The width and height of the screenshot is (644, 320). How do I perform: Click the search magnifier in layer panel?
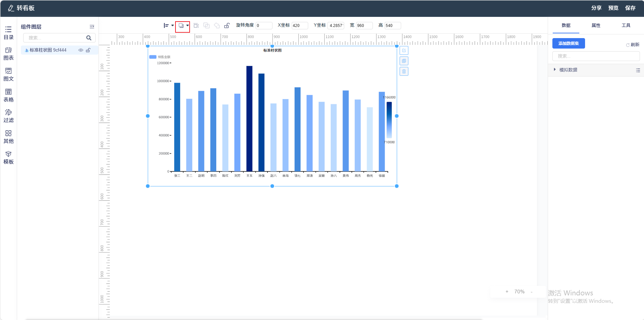pyautogui.click(x=89, y=38)
